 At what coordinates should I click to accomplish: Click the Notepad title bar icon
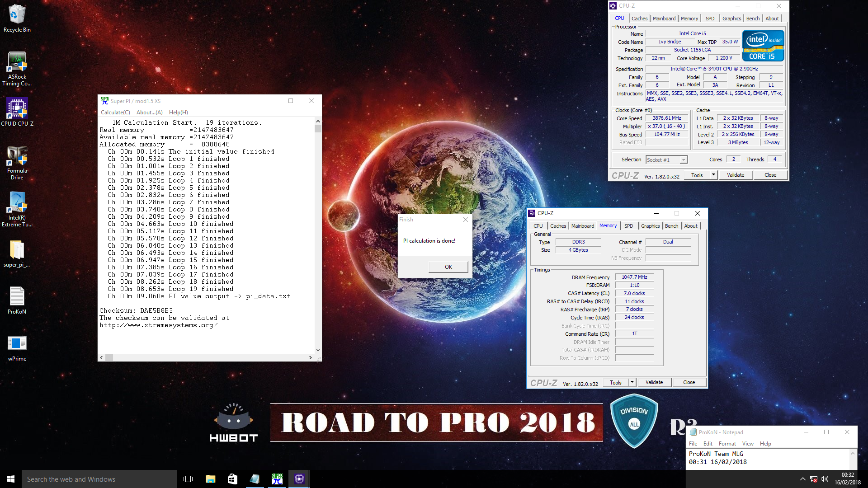(693, 432)
